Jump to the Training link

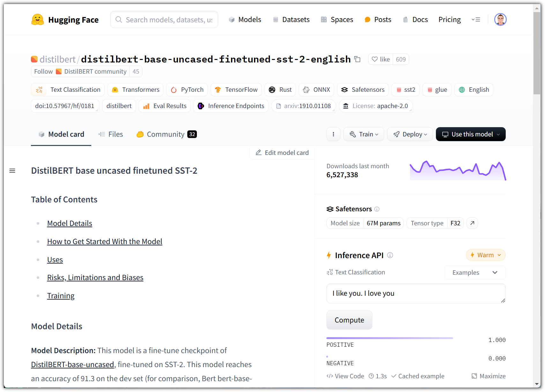point(61,296)
